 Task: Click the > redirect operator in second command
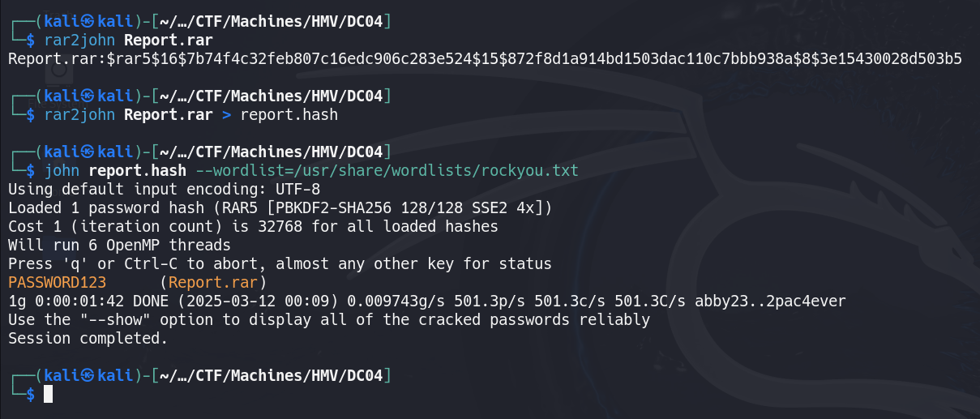[x=226, y=115]
